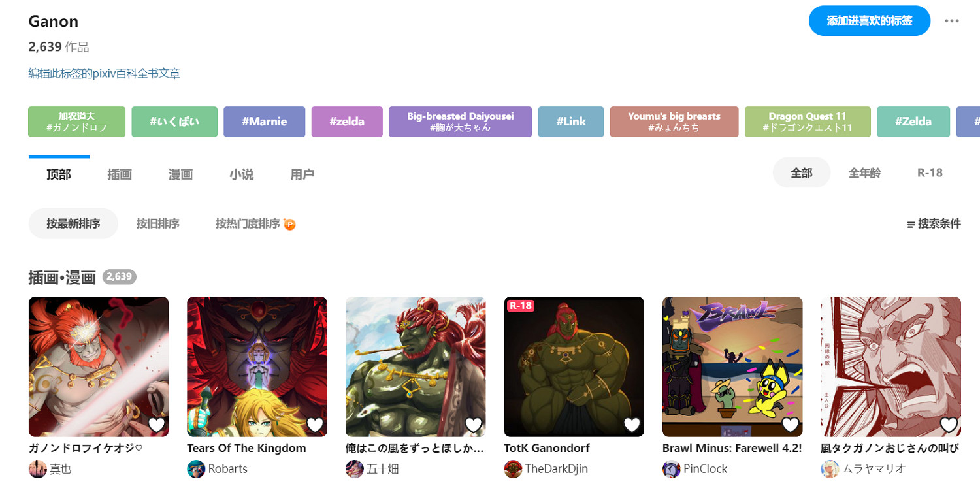
Task: Sort results by 按热门度排序
Action: tap(255, 224)
